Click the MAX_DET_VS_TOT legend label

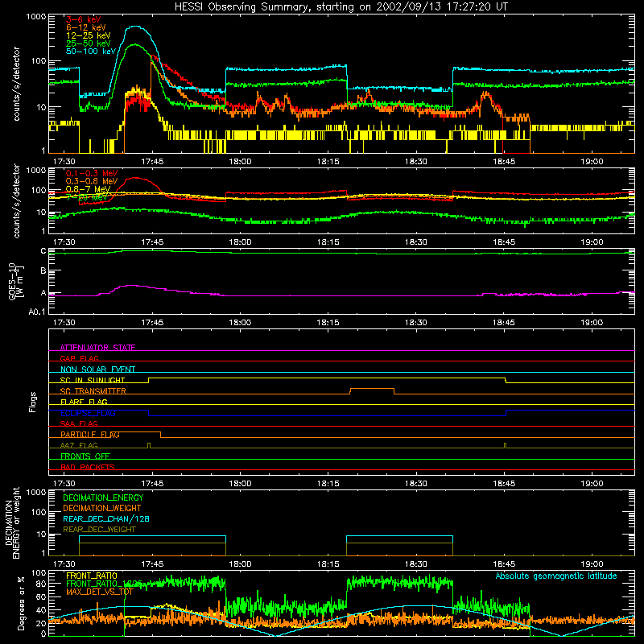100,592
